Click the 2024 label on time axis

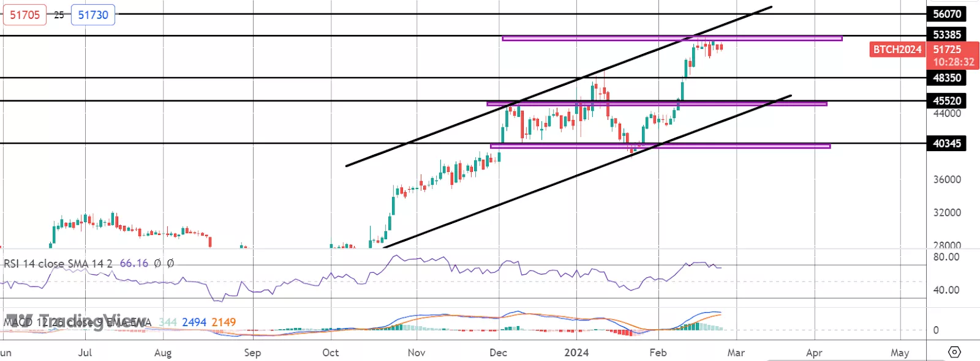[576, 352]
